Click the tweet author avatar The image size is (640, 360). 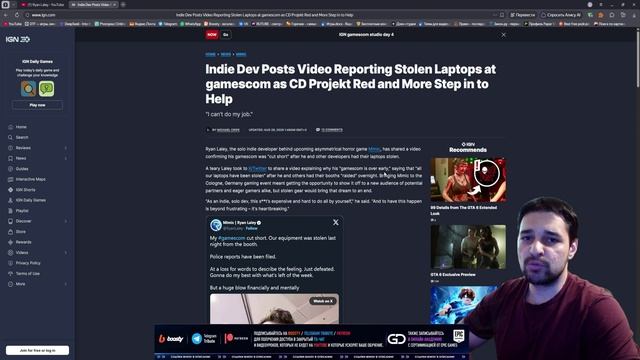216,225
